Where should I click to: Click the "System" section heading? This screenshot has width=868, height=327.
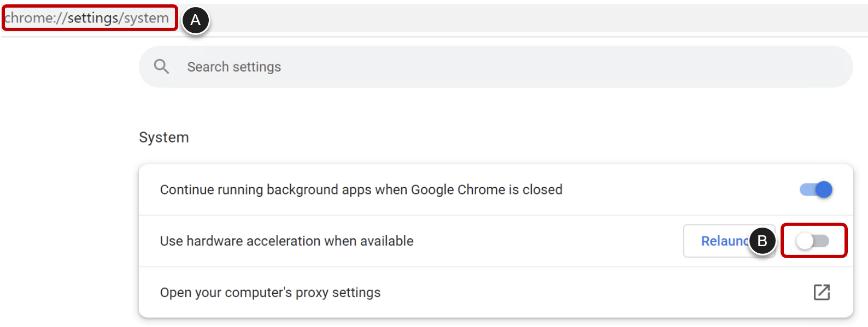click(x=163, y=138)
